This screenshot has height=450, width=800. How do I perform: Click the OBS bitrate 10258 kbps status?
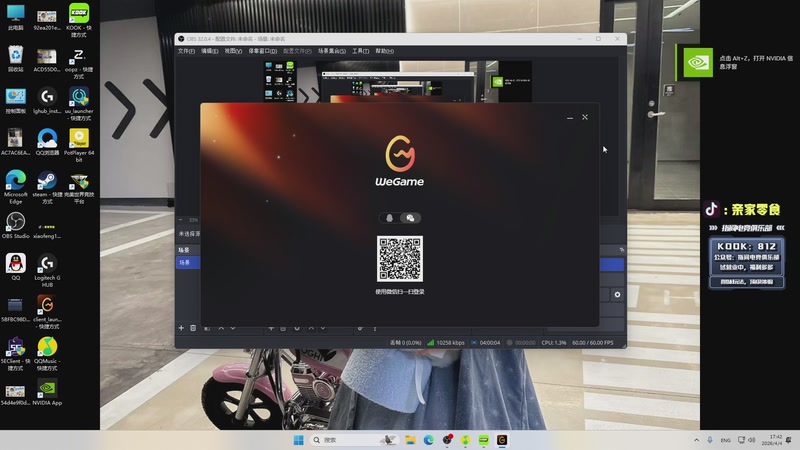pyautogui.click(x=446, y=343)
